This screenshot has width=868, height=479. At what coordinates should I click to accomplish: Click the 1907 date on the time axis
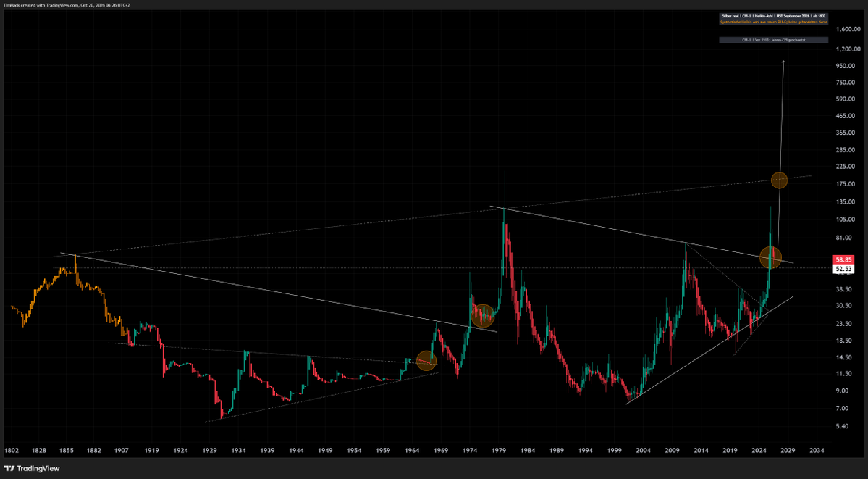click(122, 451)
